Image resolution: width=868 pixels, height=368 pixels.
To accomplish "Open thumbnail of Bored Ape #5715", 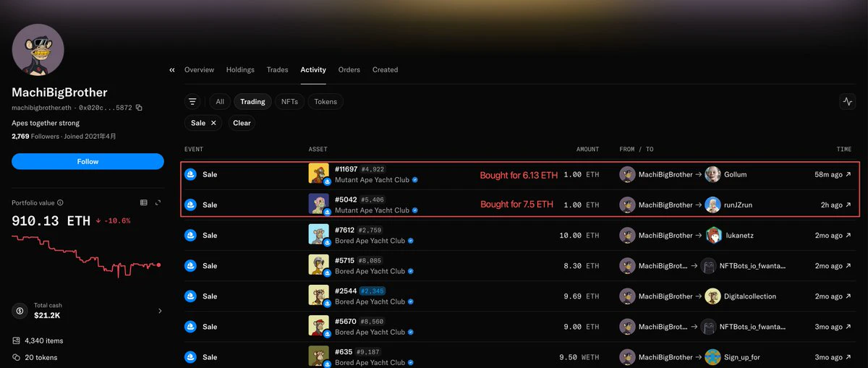I will [x=319, y=265].
